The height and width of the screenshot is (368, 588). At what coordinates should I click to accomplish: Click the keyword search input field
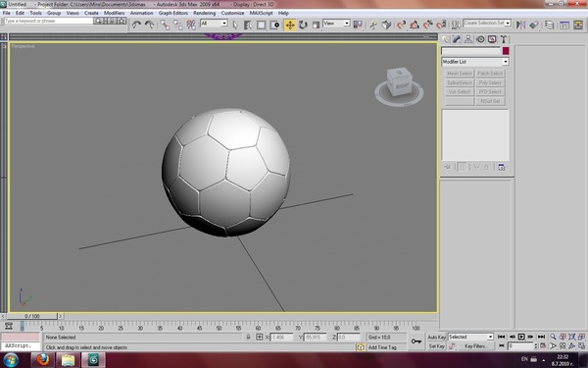coord(48,21)
